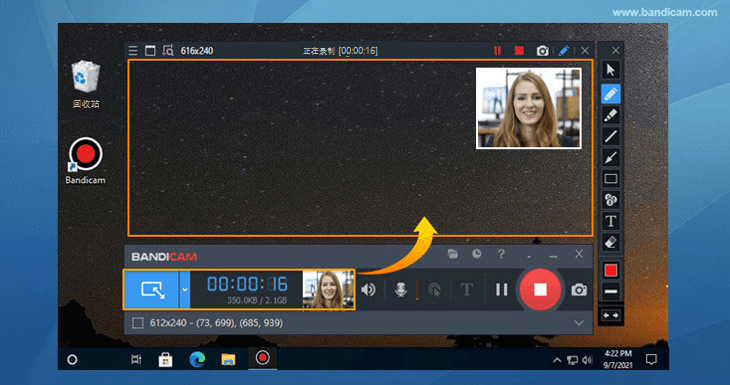Click the BANDICAM logo

tap(164, 257)
